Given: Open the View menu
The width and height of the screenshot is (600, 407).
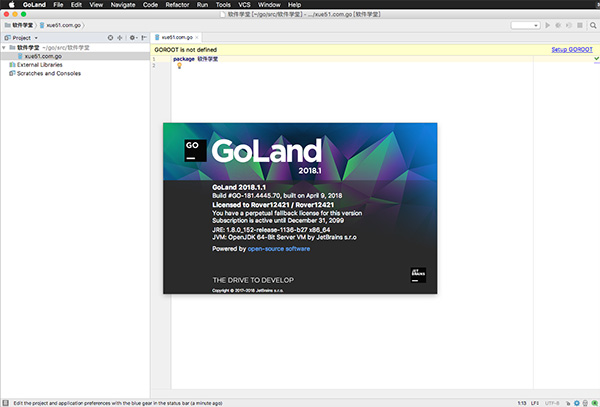Looking at the screenshot, I should [96, 5].
